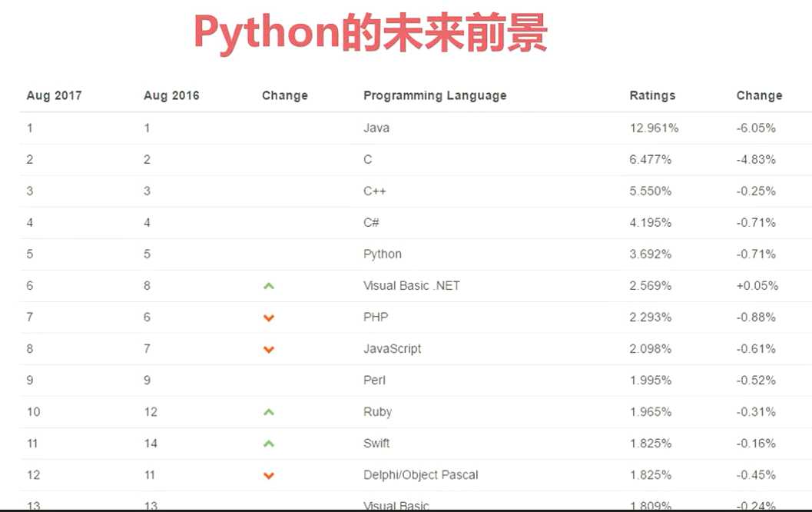The width and height of the screenshot is (812, 512).
Task: Click Swift's Aug 2017 rank '11'
Action: click(32, 444)
